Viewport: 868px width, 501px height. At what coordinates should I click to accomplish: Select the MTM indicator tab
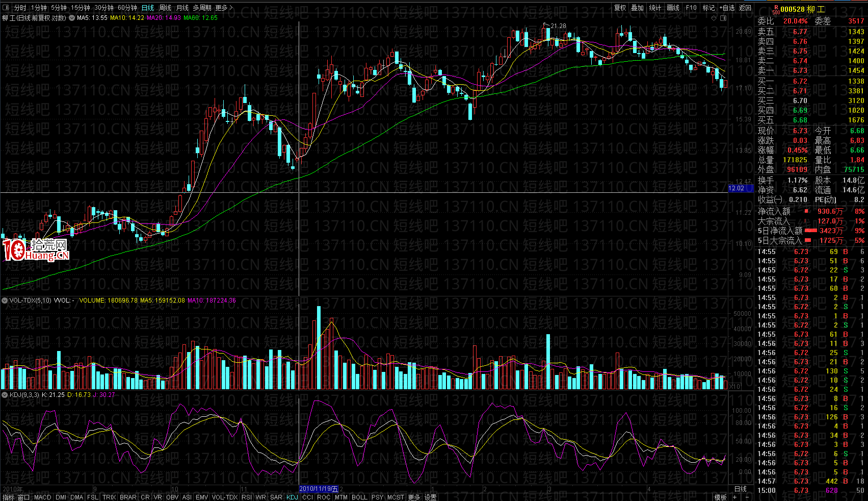341,497
